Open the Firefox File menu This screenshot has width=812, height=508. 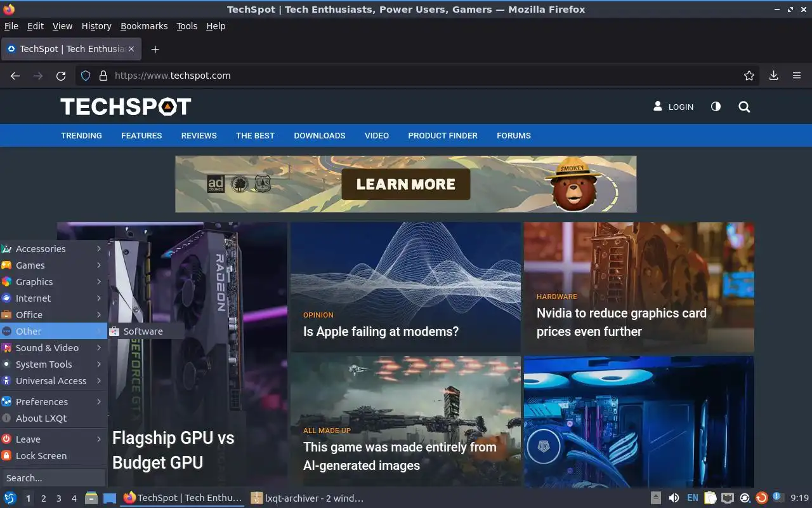[11, 26]
